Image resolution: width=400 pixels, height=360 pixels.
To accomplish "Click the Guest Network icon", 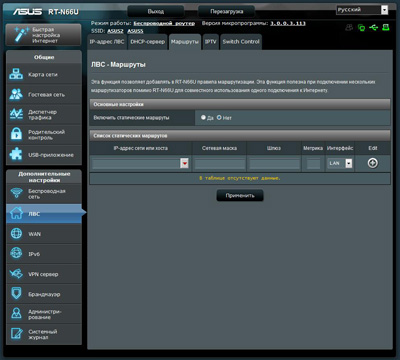I will (16, 94).
